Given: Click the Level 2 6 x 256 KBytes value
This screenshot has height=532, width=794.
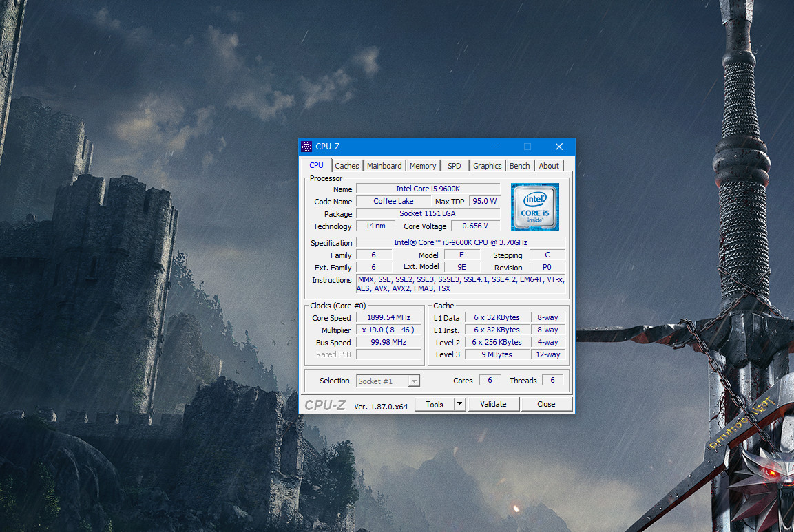Looking at the screenshot, I should [x=497, y=342].
